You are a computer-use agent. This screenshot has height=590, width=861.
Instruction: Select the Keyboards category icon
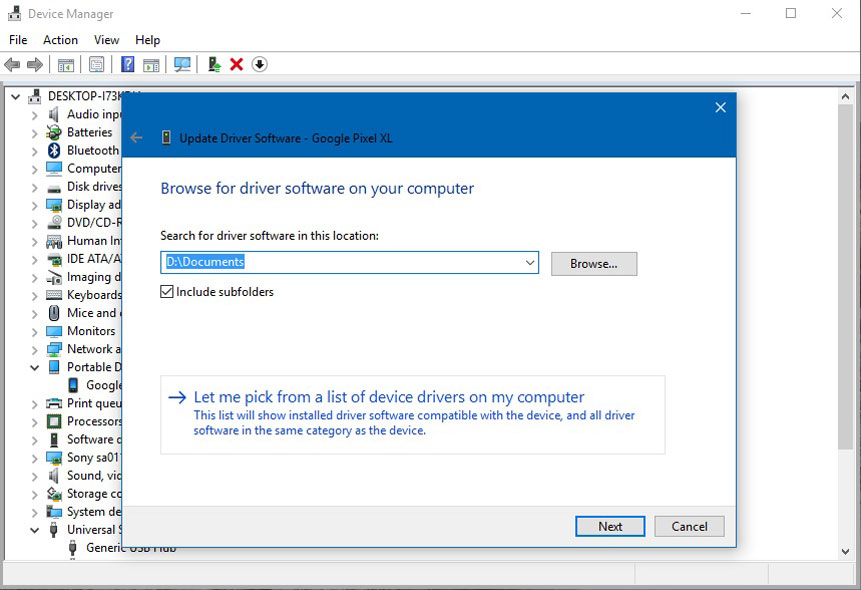click(x=54, y=296)
